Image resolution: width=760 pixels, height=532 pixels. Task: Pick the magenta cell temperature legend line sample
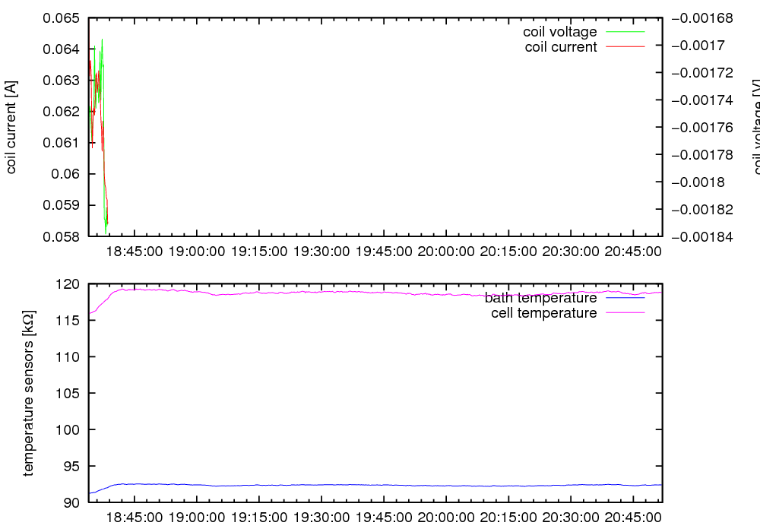(625, 313)
